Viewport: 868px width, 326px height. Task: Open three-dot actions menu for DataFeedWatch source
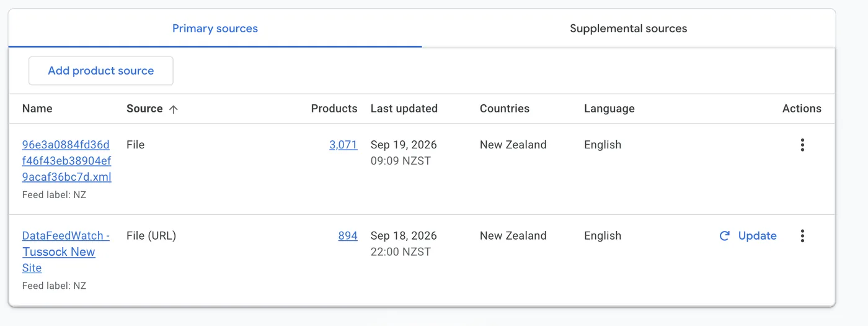point(802,236)
